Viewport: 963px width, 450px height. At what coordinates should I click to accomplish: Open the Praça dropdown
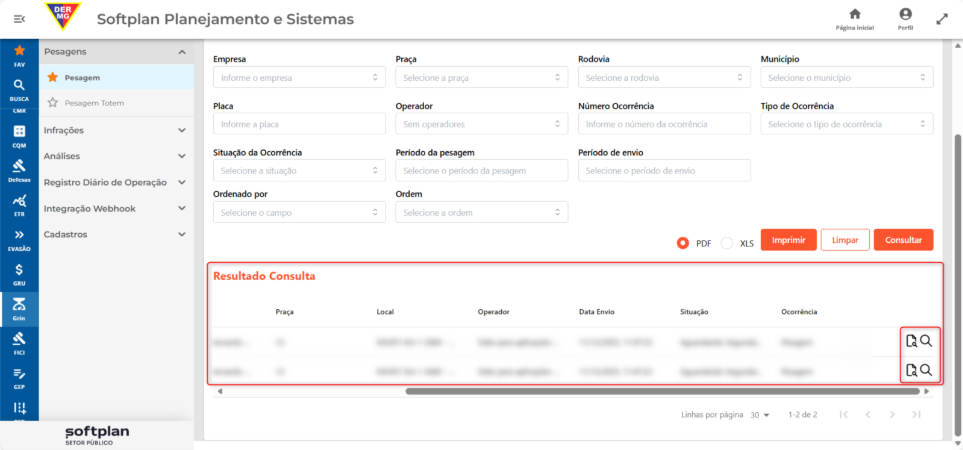pyautogui.click(x=482, y=77)
